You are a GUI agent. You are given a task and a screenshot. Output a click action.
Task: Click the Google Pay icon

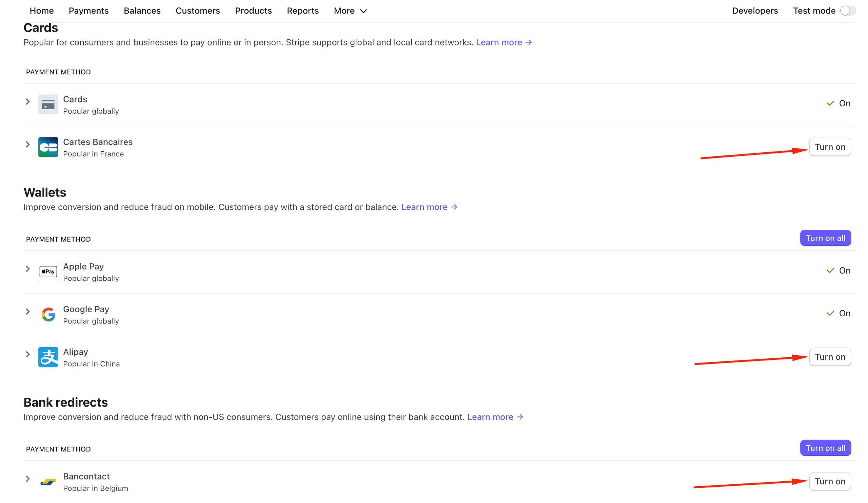[x=48, y=314]
